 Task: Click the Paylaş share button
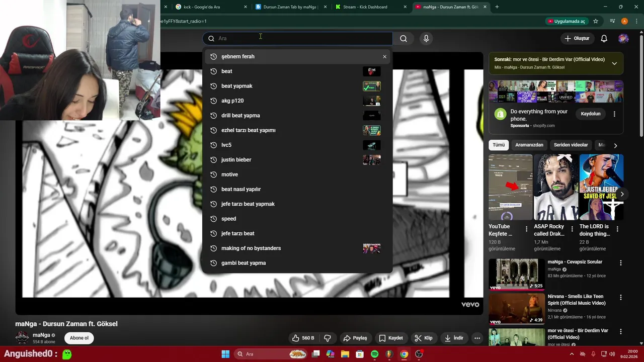click(355, 338)
